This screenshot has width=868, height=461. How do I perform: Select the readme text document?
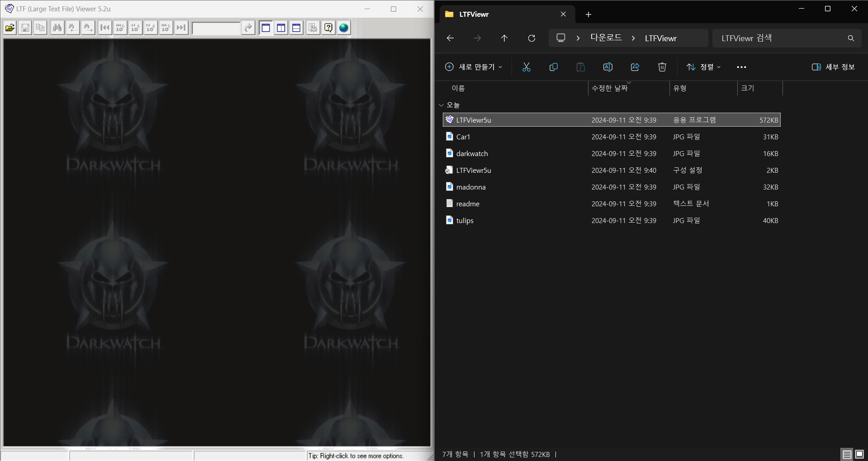point(612,204)
